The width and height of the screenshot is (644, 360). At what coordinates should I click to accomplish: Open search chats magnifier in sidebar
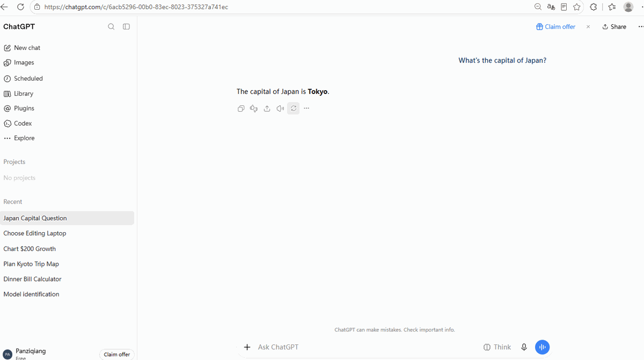[111, 27]
